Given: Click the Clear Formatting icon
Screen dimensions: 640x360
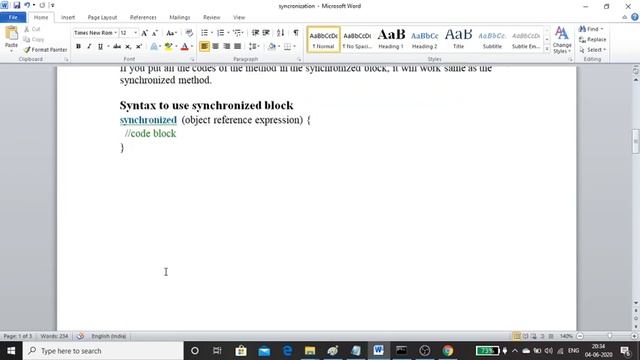Looking at the screenshot, I should [x=189, y=33].
